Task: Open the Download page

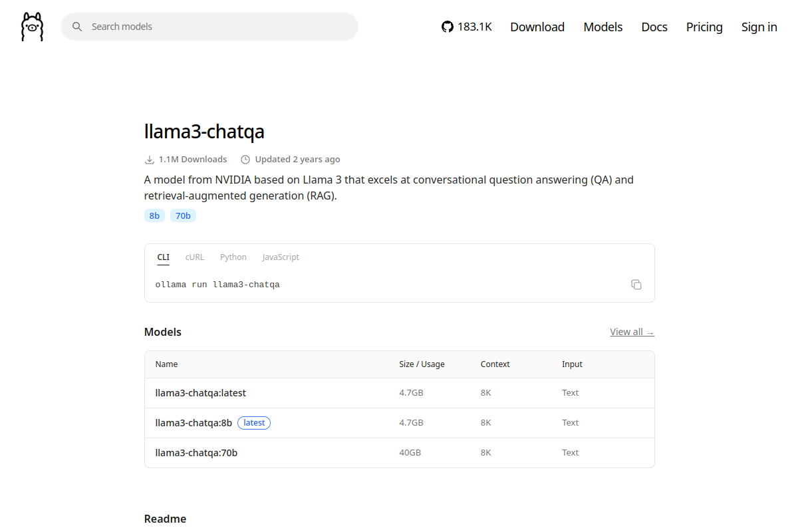Action: tap(537, 27)
